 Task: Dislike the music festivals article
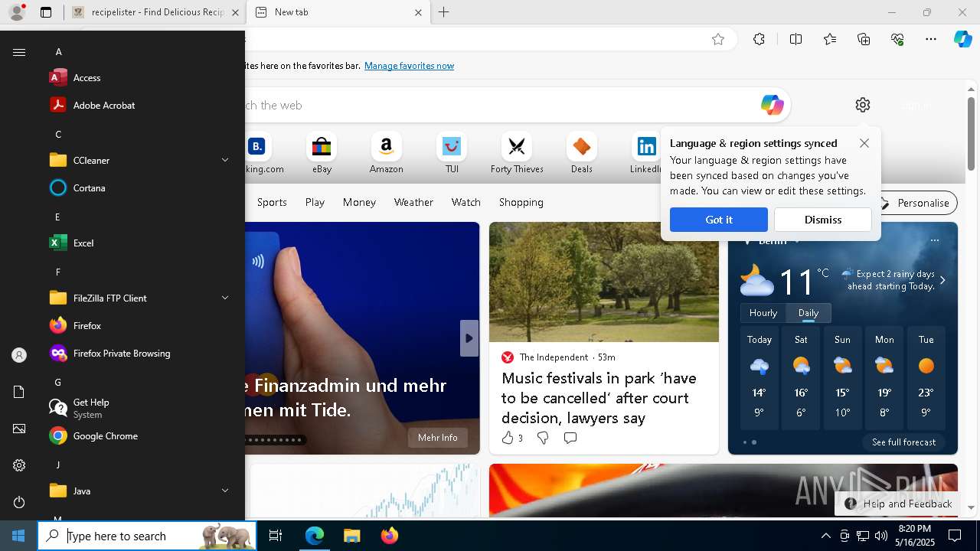pos(543,438)
